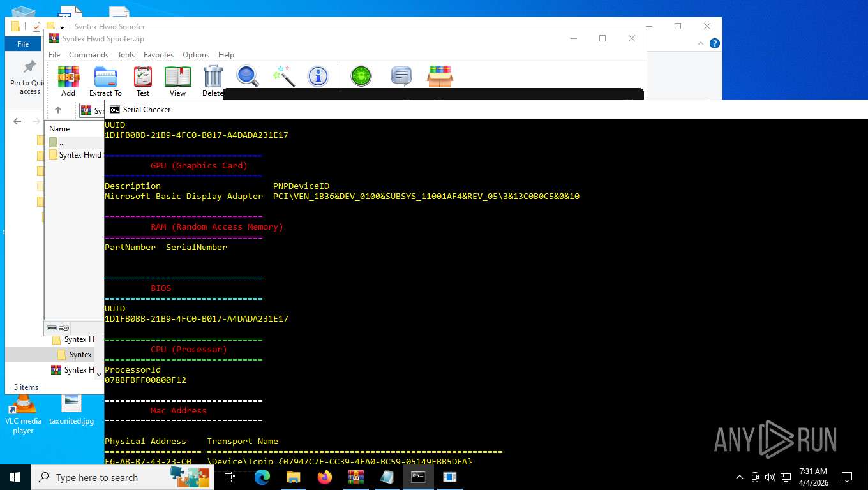Click the WinRAR title bar app icon
Screen dimensions: 868x490
(54, 38)
